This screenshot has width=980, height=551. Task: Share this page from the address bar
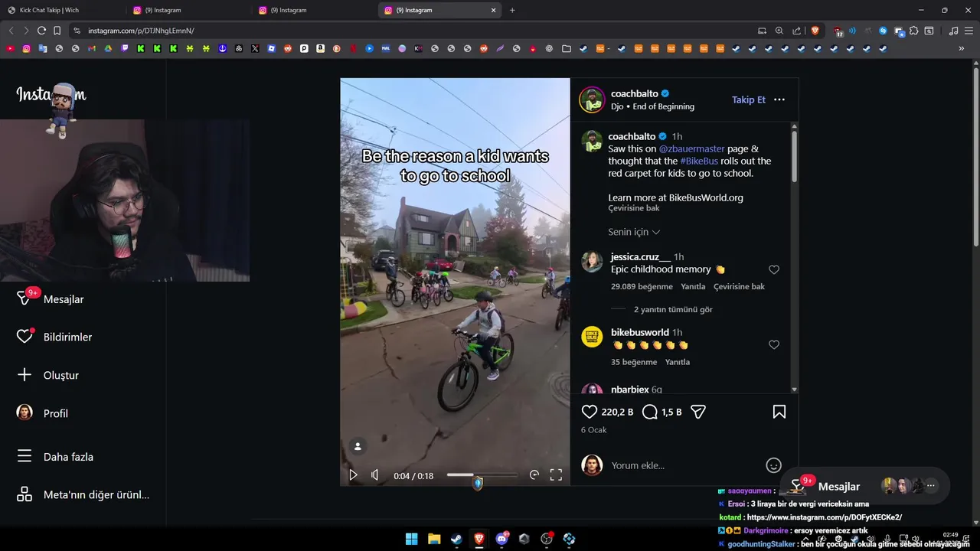pyautogui.click(x=797, y=31)
